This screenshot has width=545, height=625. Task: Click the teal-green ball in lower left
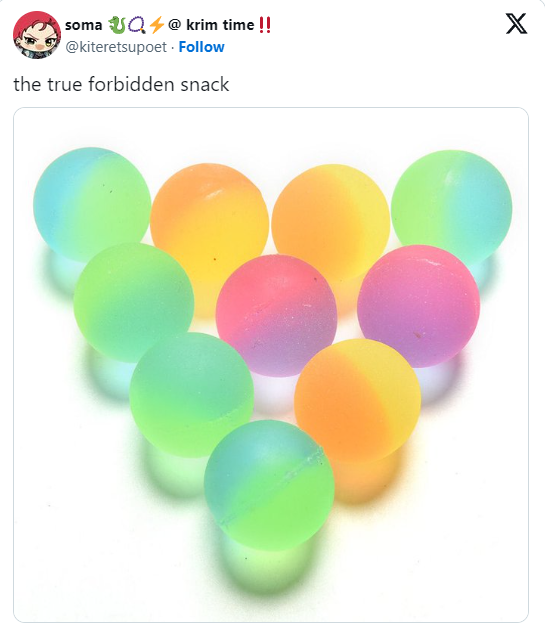coord(191,395)
